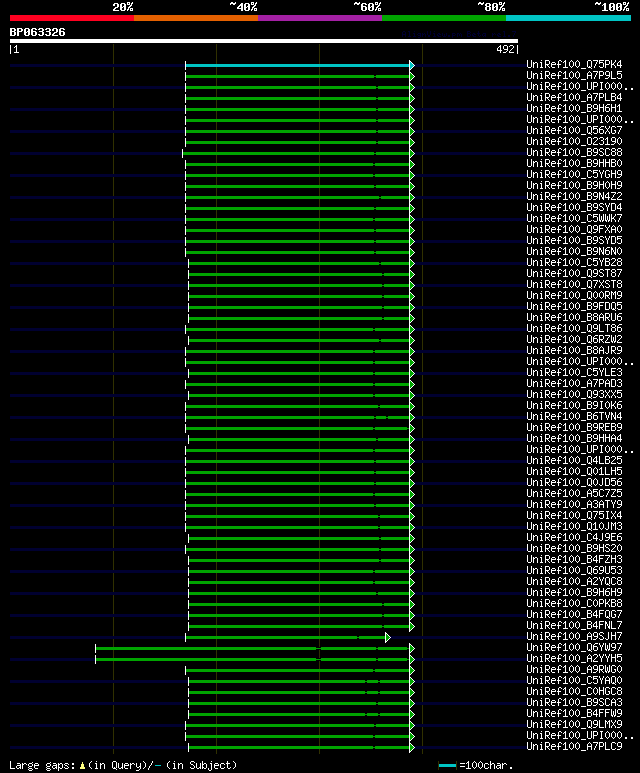The height and width of the screenshot is (773, 640).
Task: Click the cyan ~100% legend color bar
Action: (x=569, y=18)
